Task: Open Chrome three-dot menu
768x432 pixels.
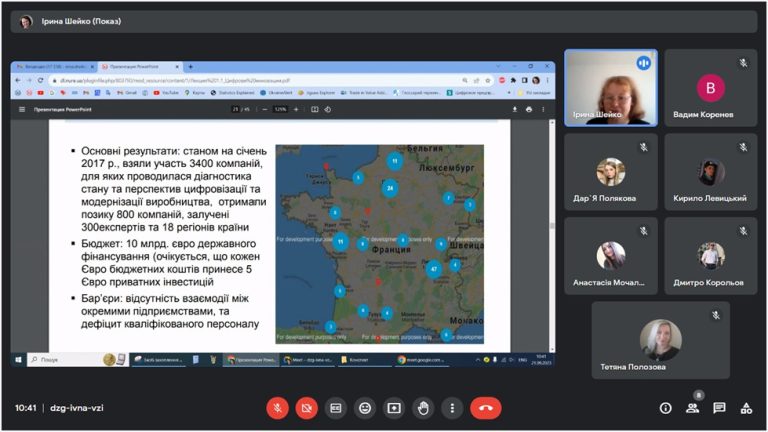Action: (x=547, y=80)
